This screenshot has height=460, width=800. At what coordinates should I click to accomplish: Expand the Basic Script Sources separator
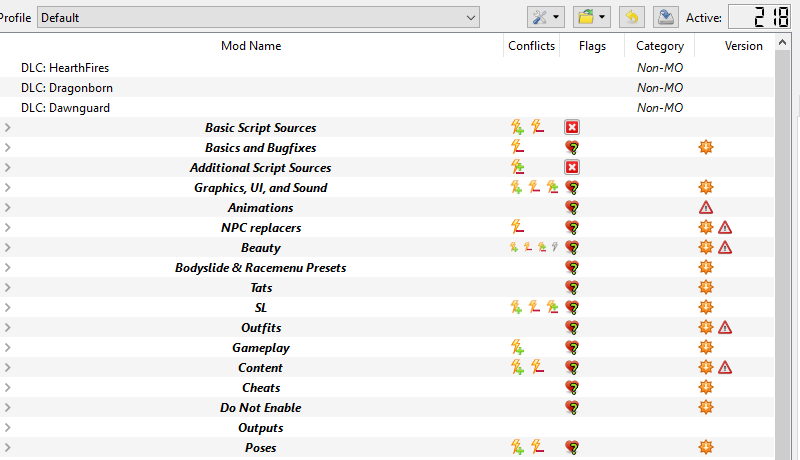click(x=8, y=127)
